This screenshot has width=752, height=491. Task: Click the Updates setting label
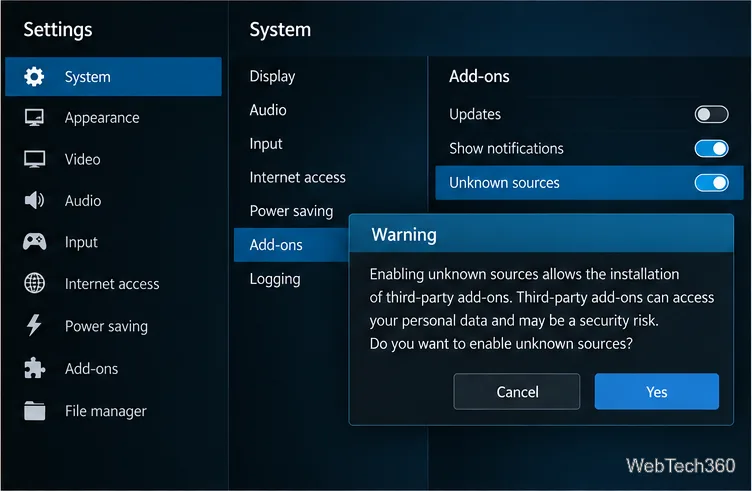[x=475, y=115]
